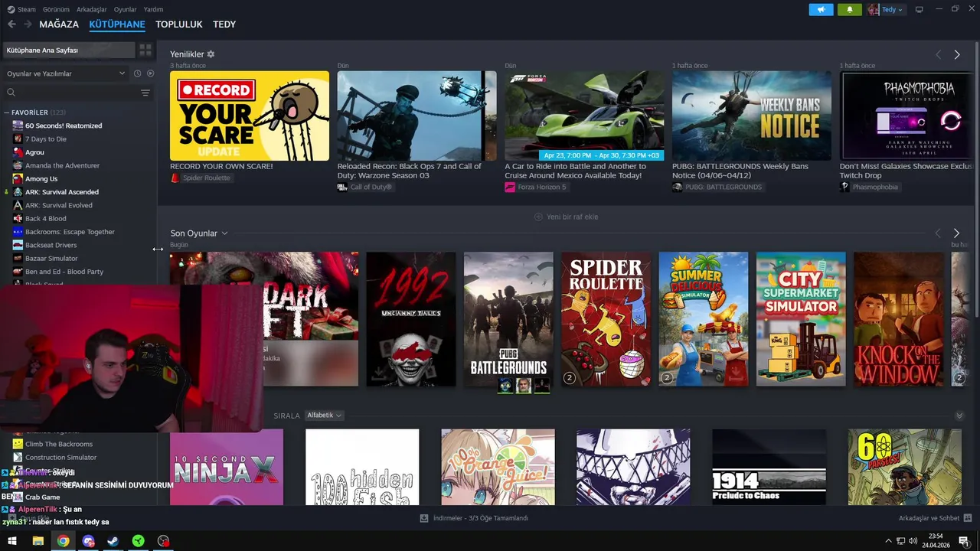Image resolution: width=980 pixels, height=551 pixels.
Task: Open RECORD YOUR OWN SCARE news thumbnail
Action: coord(250,116)
